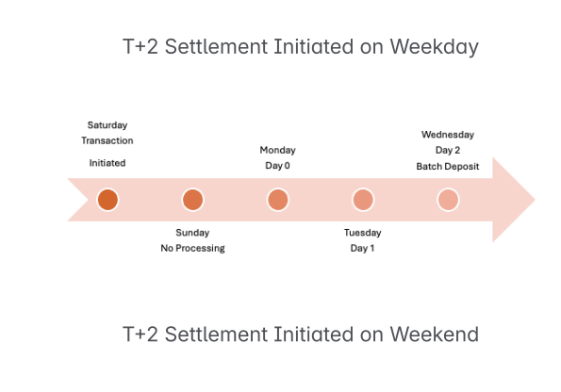This screenshot has width=561, height=392.
Task: Click the Sunday timeline circle
Action: [193, 200]
